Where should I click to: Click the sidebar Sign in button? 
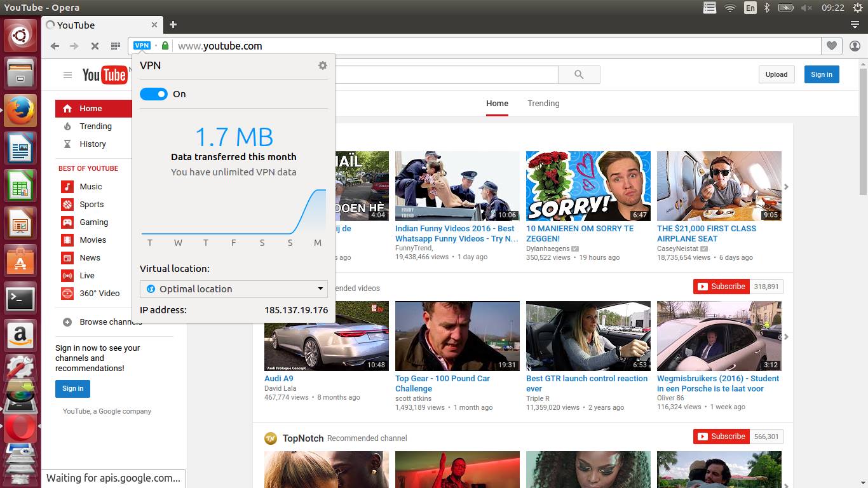tap(73, 388)
